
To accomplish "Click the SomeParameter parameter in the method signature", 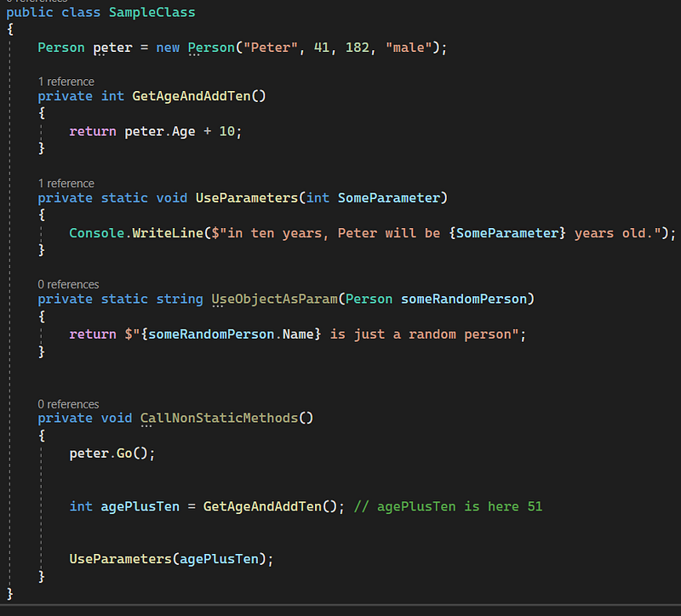I will (389, 198).
